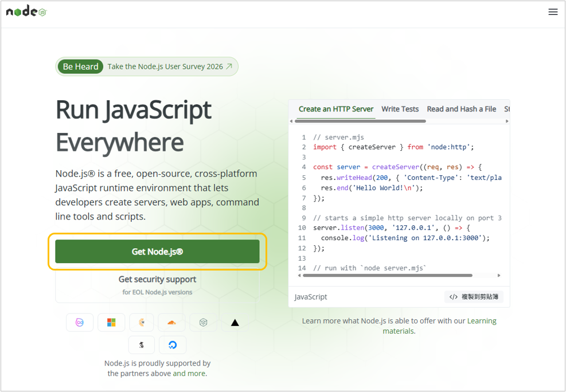Click right arrow of tabs scrollbar

pyautogui.click(x=507, y=121)
